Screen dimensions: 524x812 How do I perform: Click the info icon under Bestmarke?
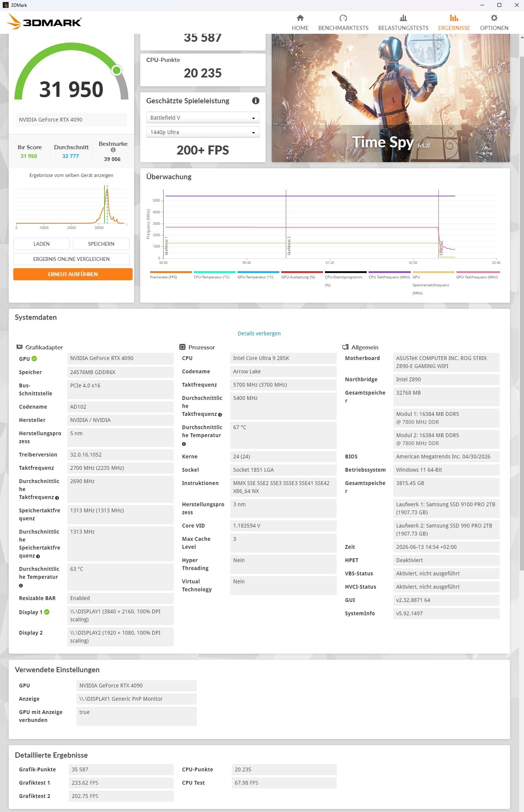coord(113,150)
